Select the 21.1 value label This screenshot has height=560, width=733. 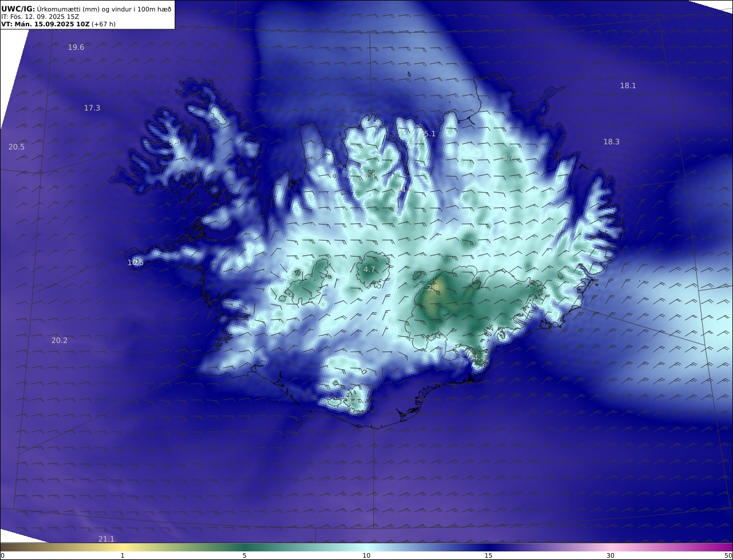tap(107, 539)
